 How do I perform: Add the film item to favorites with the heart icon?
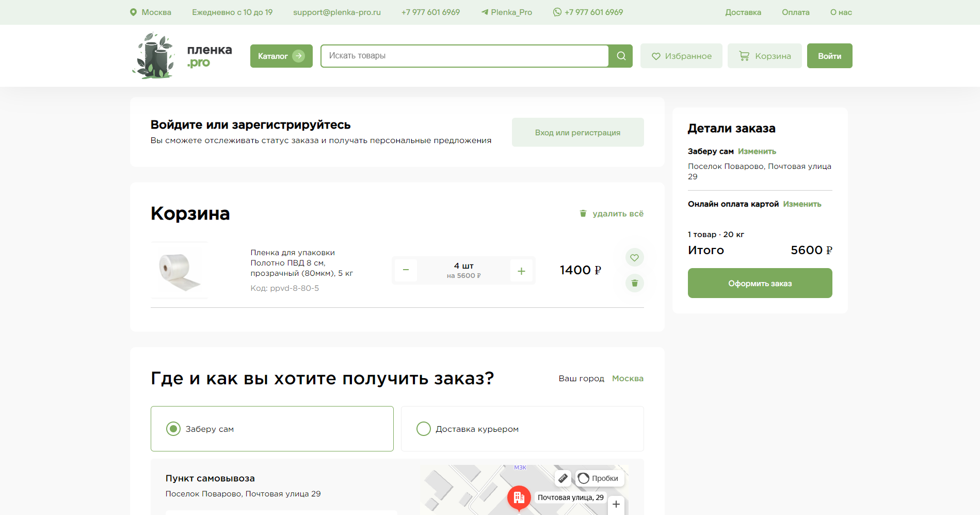(635, 257)
